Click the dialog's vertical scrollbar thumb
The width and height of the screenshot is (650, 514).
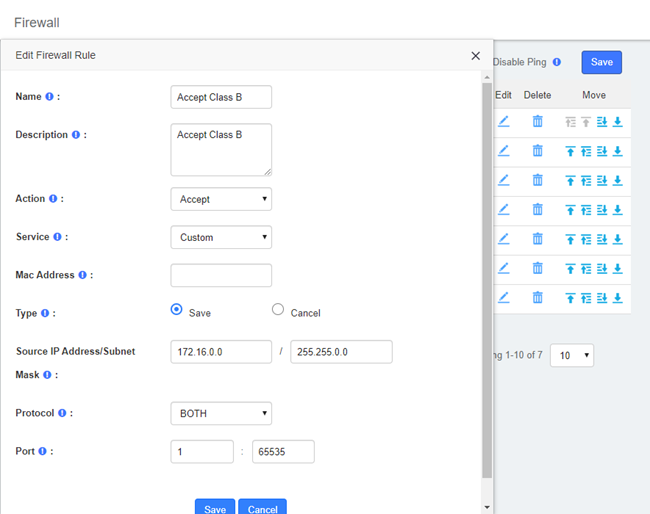[487, 280]
